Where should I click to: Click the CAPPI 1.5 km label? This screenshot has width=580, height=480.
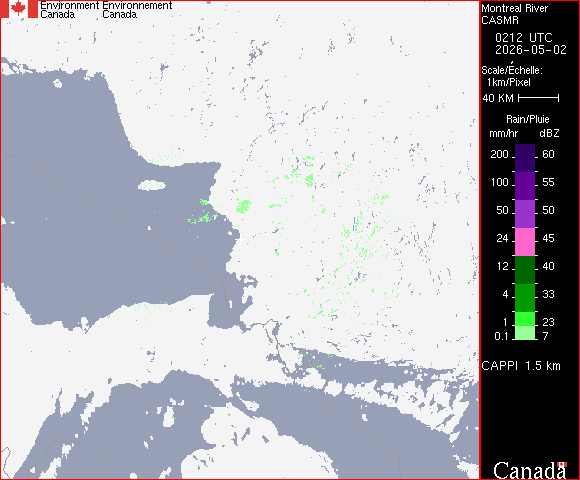pyautogui.click(x=521, y=366)
